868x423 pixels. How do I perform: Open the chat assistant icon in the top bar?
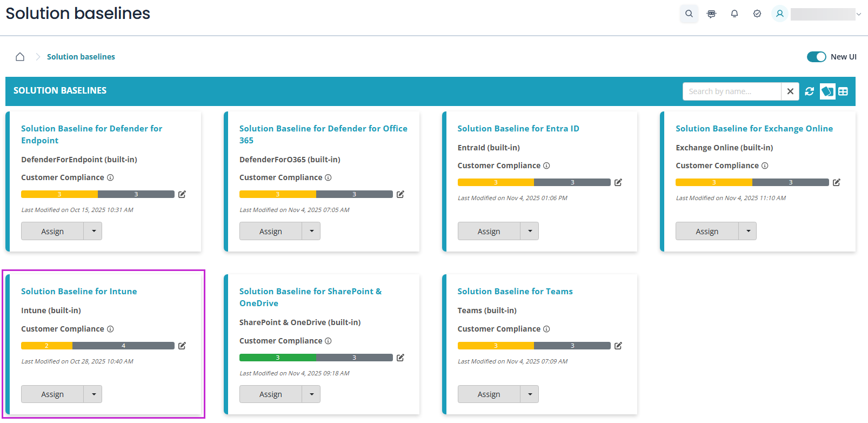pyautogui.click(x=711, y=14)
